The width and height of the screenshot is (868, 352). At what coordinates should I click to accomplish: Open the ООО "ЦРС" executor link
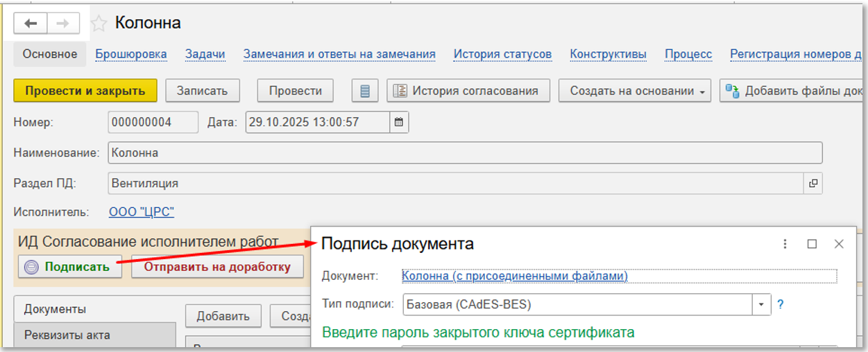pyautogui.click(x=142, y=212)
